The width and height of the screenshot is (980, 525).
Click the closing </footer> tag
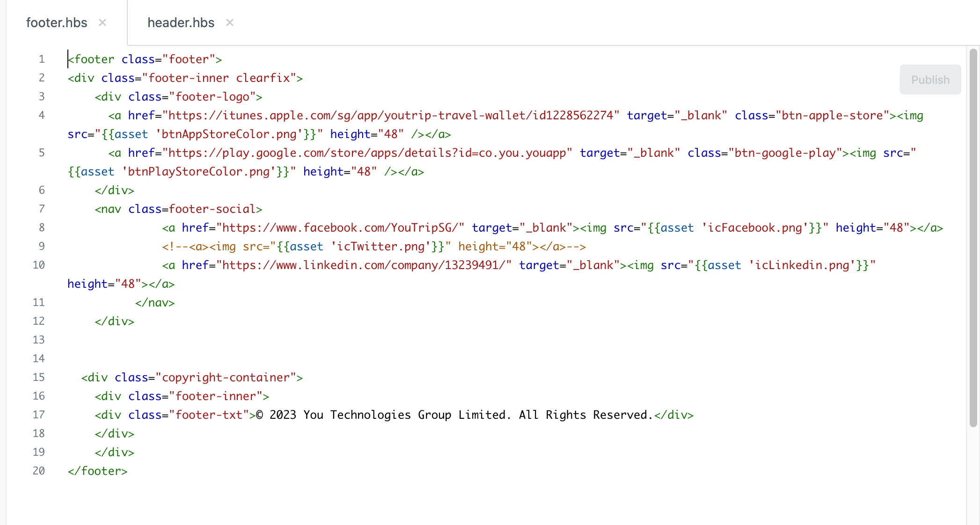click(x=97, y=471)
